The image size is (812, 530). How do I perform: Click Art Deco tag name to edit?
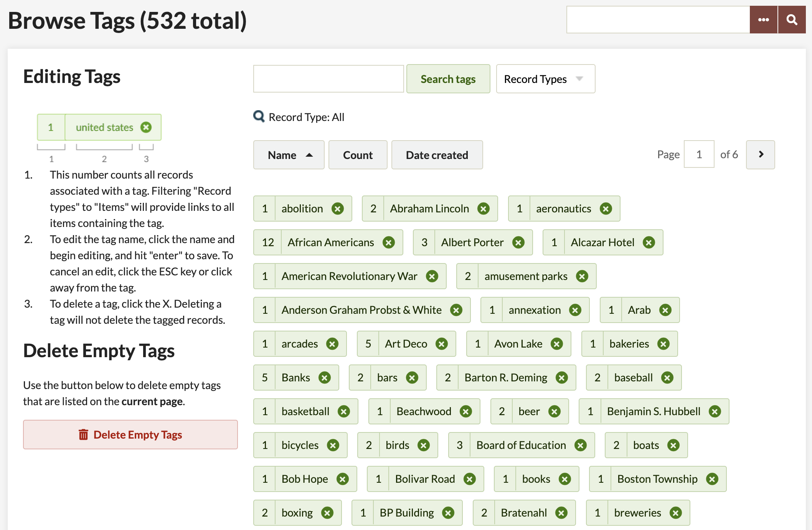(406, 344)
